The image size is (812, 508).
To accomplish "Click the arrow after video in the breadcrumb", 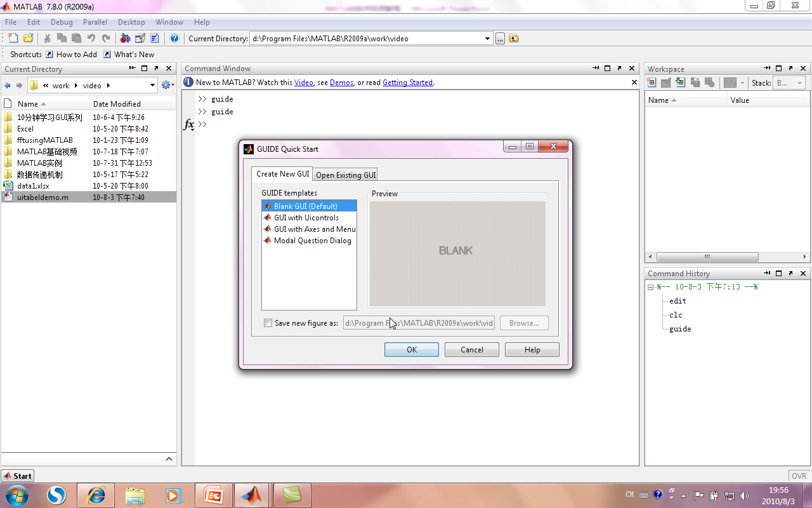I will pos(108,86).
